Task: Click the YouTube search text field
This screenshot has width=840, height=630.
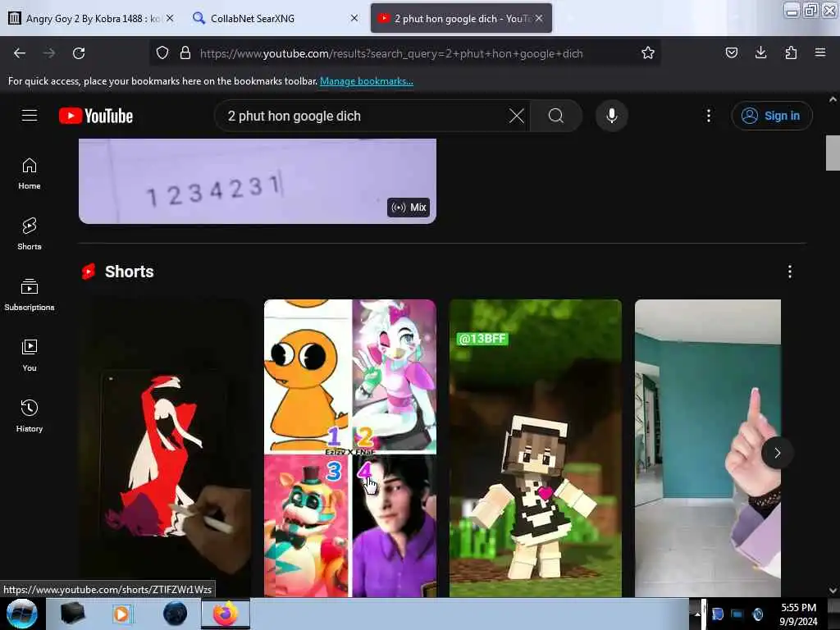Action: tap(364, 116)
